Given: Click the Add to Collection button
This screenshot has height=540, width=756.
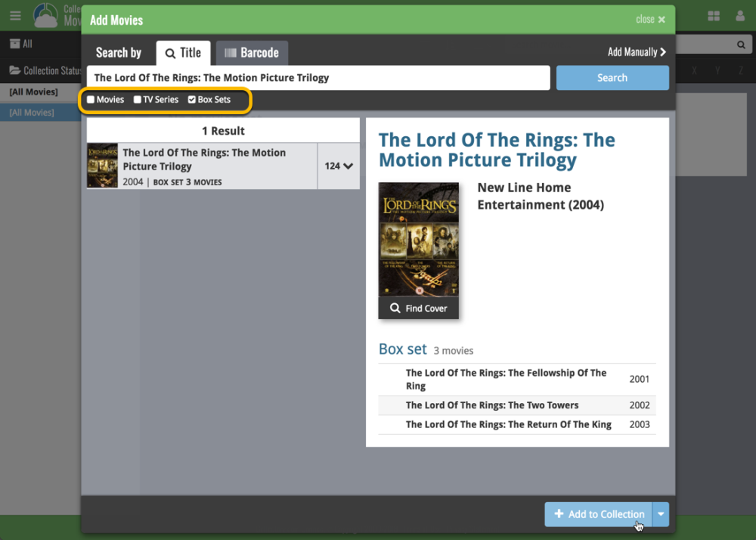Looking at the screenshot, I should click(598, 514).
